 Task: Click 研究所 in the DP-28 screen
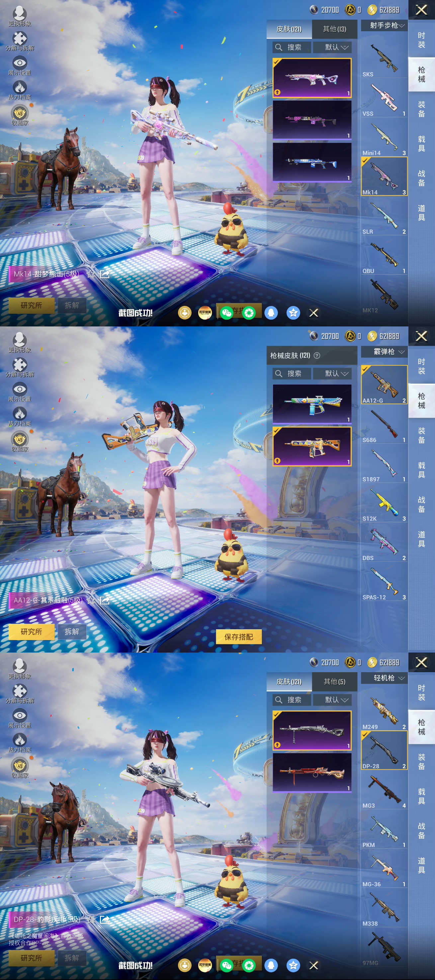coord(32,958)
